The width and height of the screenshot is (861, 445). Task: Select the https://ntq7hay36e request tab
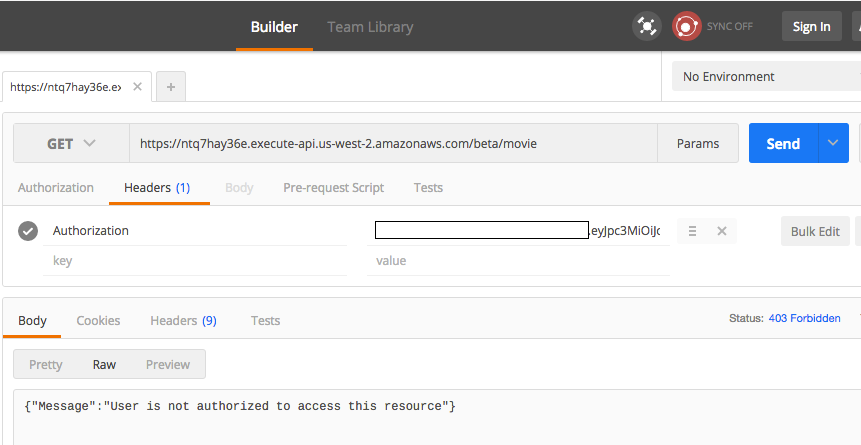[66, 87]
